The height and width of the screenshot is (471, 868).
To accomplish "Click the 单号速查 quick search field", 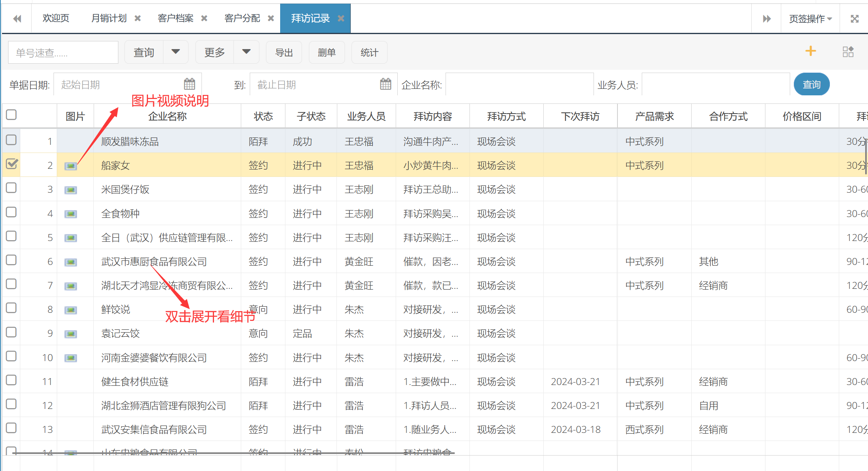I will click(x=63, y=53).
